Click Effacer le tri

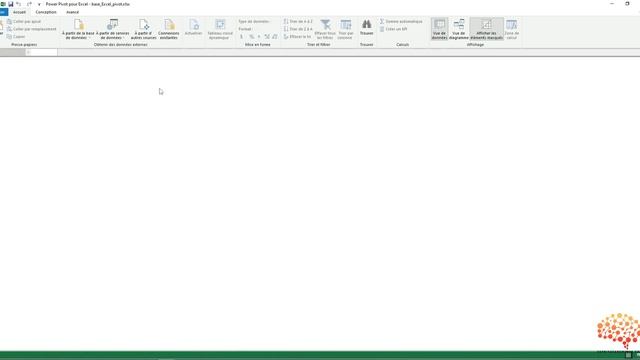[x=297, y=37]
